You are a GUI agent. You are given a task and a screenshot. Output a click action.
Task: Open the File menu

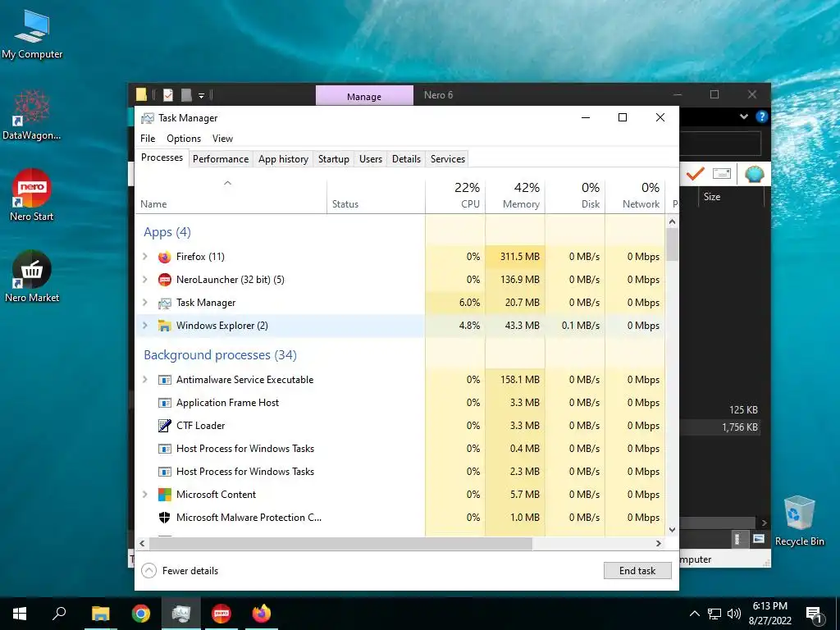[148, 139]
